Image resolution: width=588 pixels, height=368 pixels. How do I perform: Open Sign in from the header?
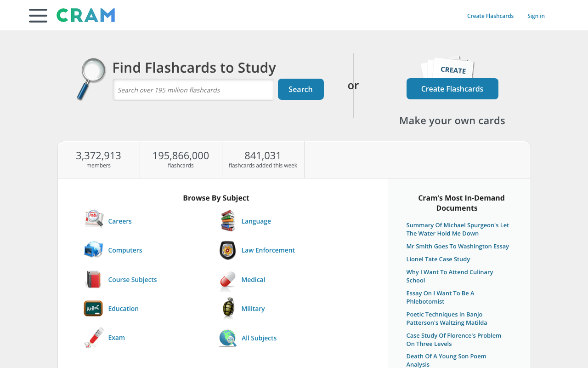coord(536,16)
